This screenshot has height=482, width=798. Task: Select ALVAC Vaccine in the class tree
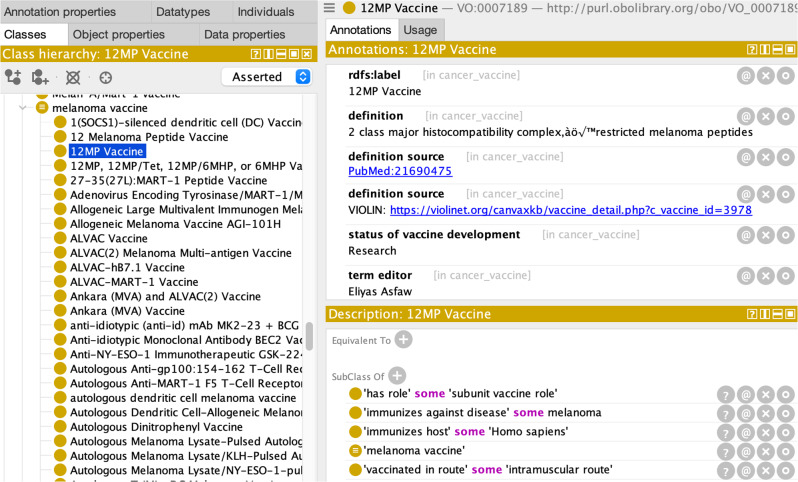click(108, 239)
